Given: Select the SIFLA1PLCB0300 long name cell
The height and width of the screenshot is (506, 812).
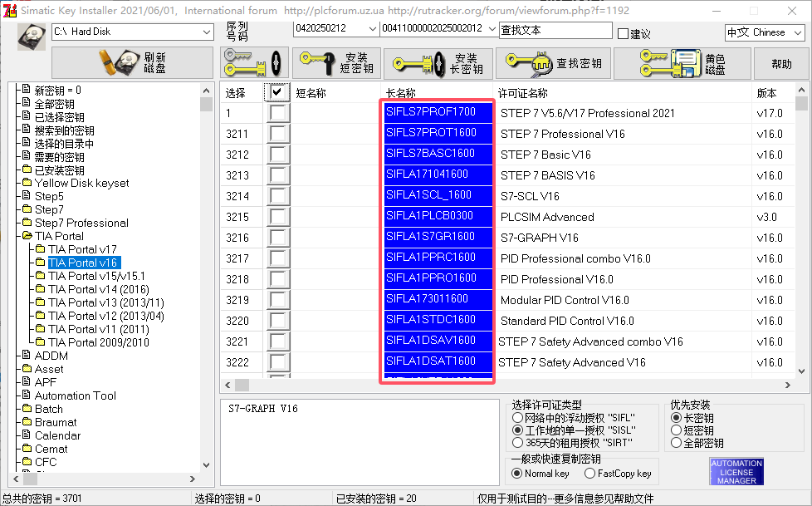Looking at the screenshot, I should (x=438, y=216).
